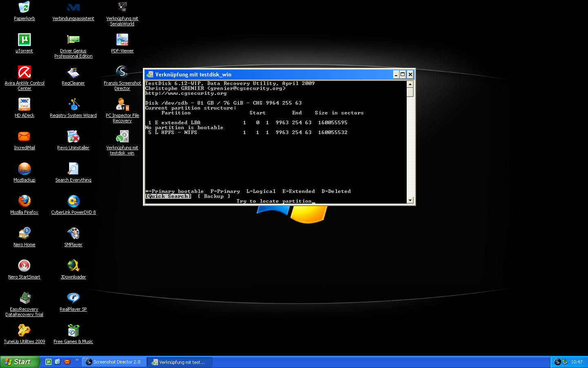The height and width of the screenshot is (368, 588).
Task: Select the Quick Search option in TestDisk
Action: click(168, 196)
